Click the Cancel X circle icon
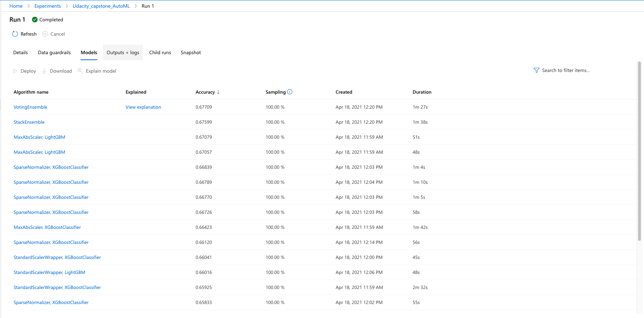The width and height of the screenshot is (644, 318). (45, 34)
